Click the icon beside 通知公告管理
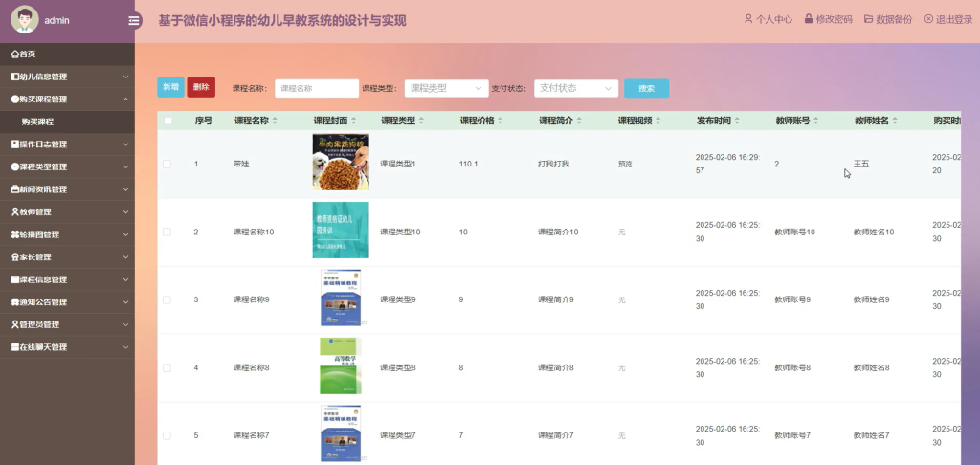The image size is (980, 465). (15, 302)
